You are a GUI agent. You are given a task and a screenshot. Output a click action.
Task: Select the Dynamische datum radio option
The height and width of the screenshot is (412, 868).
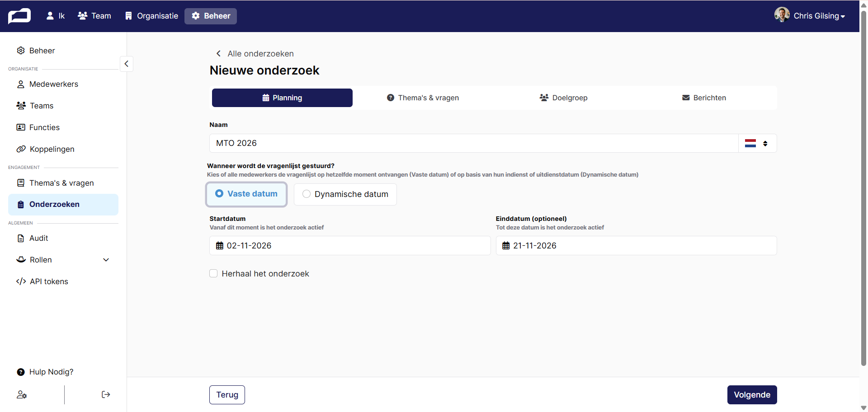click(345, 194)
